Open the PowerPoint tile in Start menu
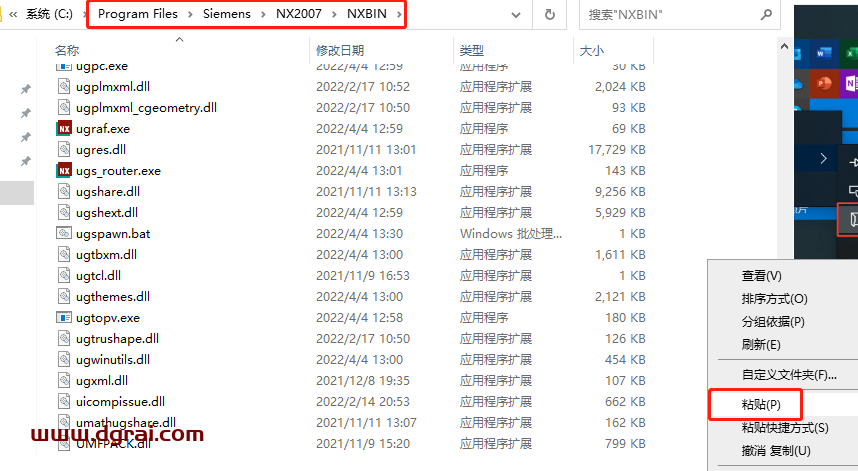This screenshot has height=471, width=858. point(824,83)
